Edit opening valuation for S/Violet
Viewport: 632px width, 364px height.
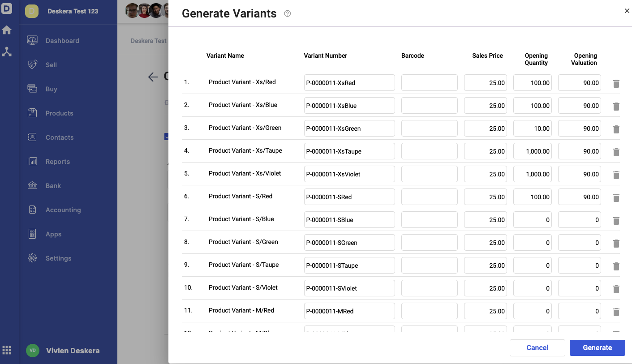[580, 288]
